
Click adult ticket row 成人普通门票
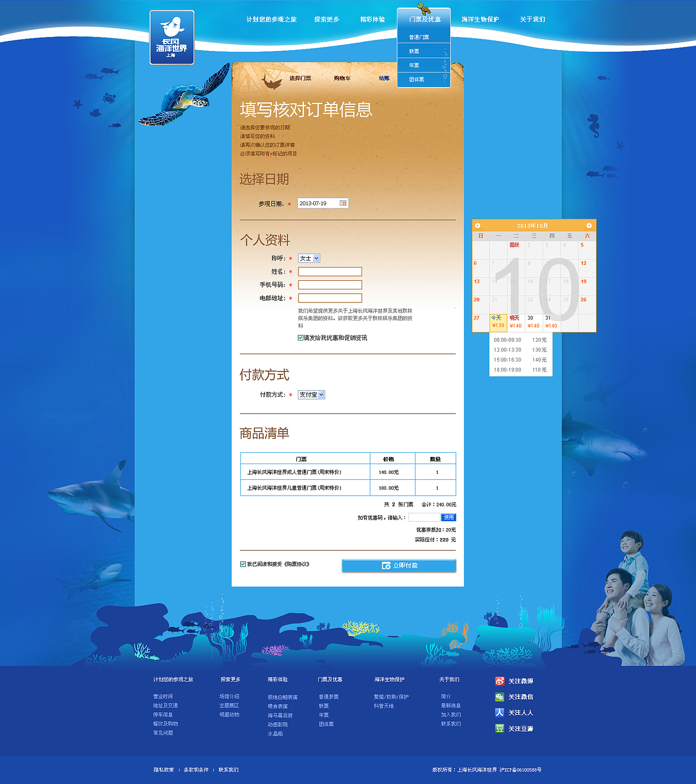tap(348, 472)
